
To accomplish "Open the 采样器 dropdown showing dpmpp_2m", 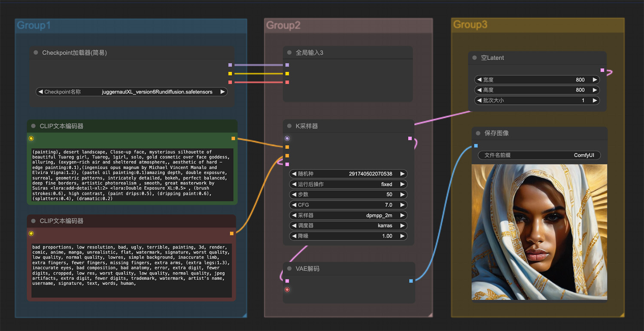I will pyautogui.click(x=349, y=216).
